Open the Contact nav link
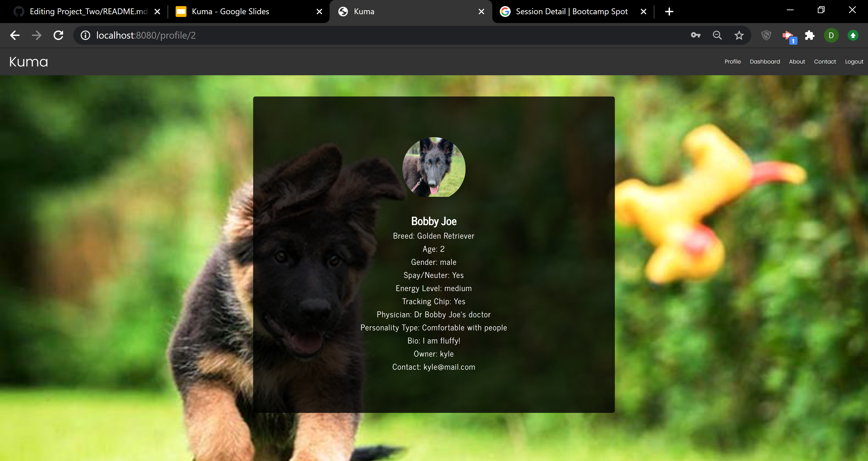Screen dimensions: 868x461 [x=825, y=62]
